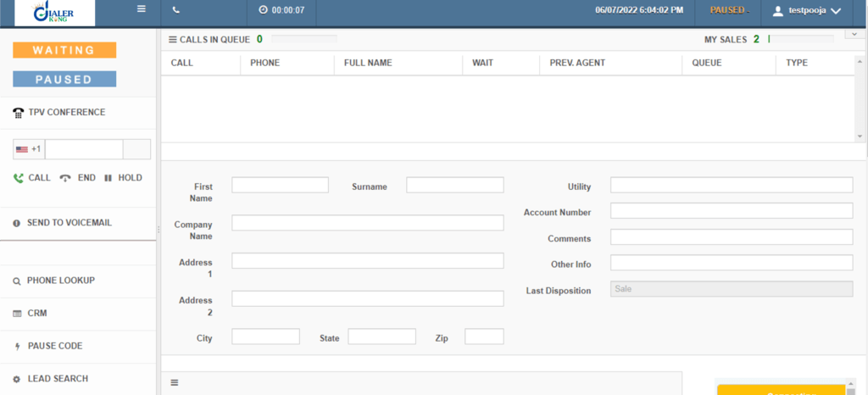
Task: Open the testpooja user dropdown
Action: 806,11
